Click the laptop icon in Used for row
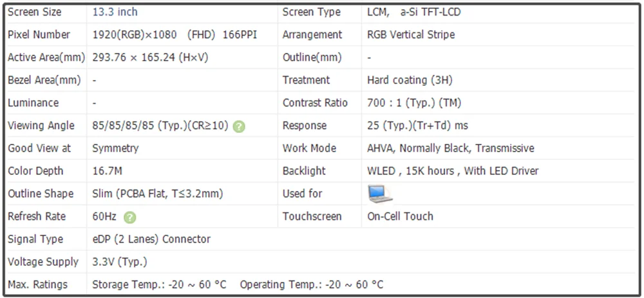This screenshot has width=644, height=298. [x=380, y=194]
